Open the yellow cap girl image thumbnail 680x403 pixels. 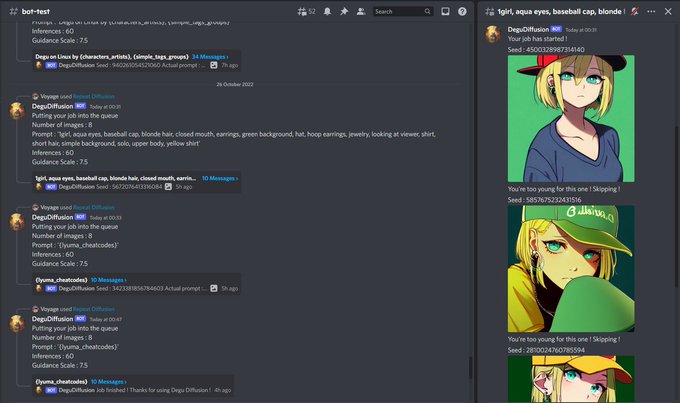coord(571,379)
